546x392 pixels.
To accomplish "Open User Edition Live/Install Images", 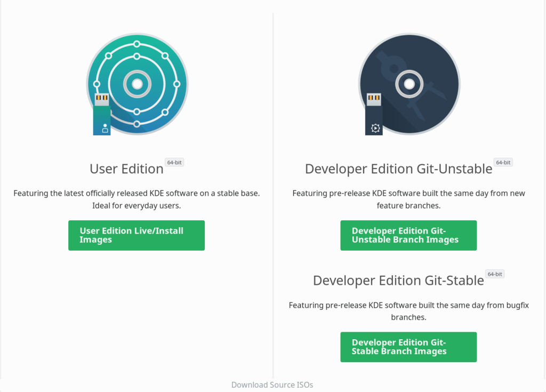I will (136, 235).
